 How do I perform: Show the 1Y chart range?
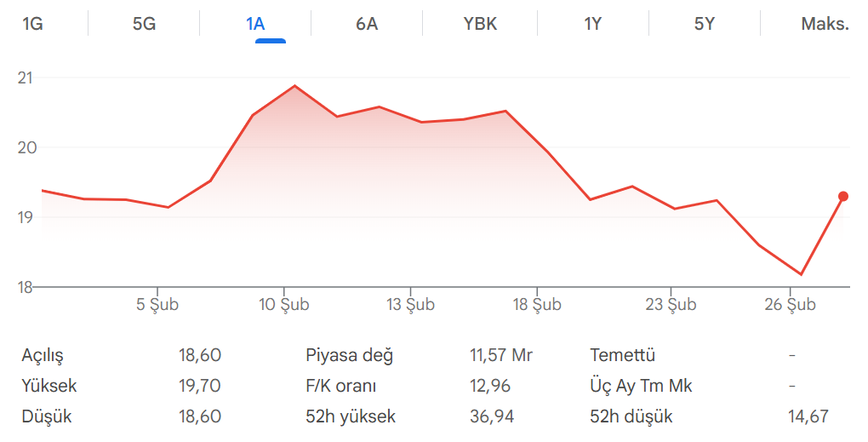(x=593, y=24)
